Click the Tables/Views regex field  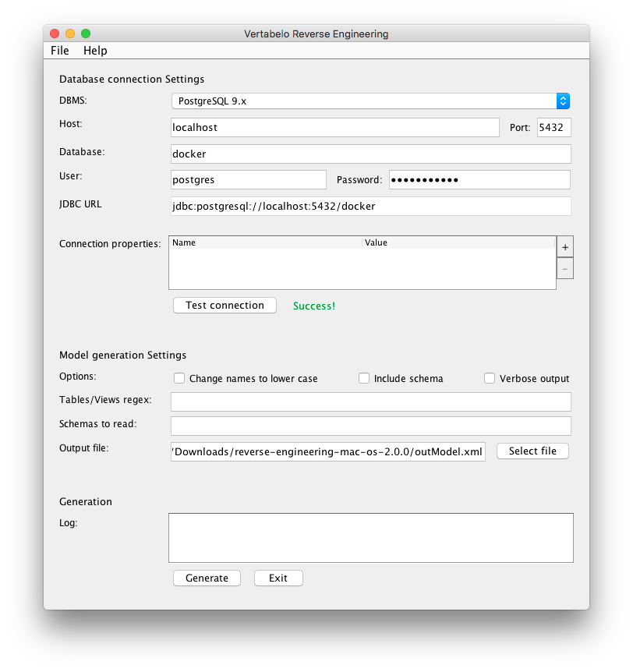coord(371,402)
